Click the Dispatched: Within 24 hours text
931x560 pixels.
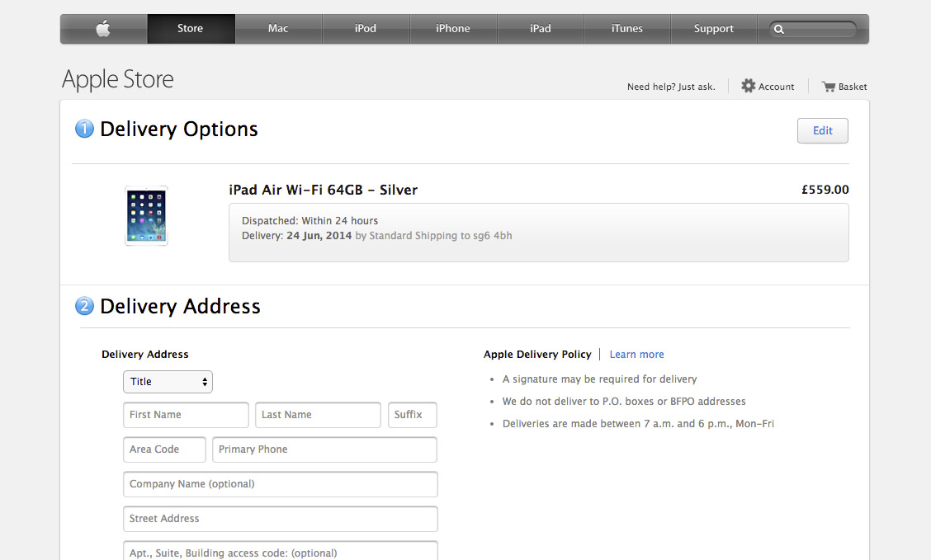(x=310, y=221)
